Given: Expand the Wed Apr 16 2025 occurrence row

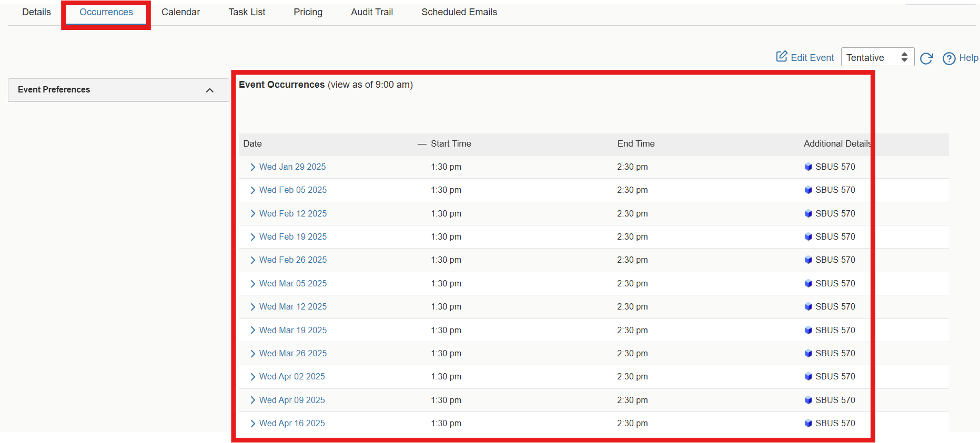Looking at the screenshot, I should click(253, 424).
